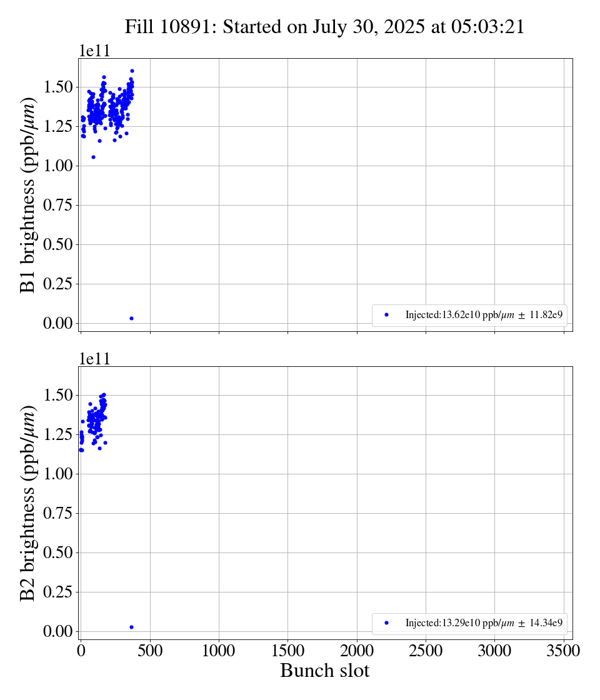600x700 pixels.
Task: Click the x-axis tick label '3500'
Action: (x=563, y=651)
